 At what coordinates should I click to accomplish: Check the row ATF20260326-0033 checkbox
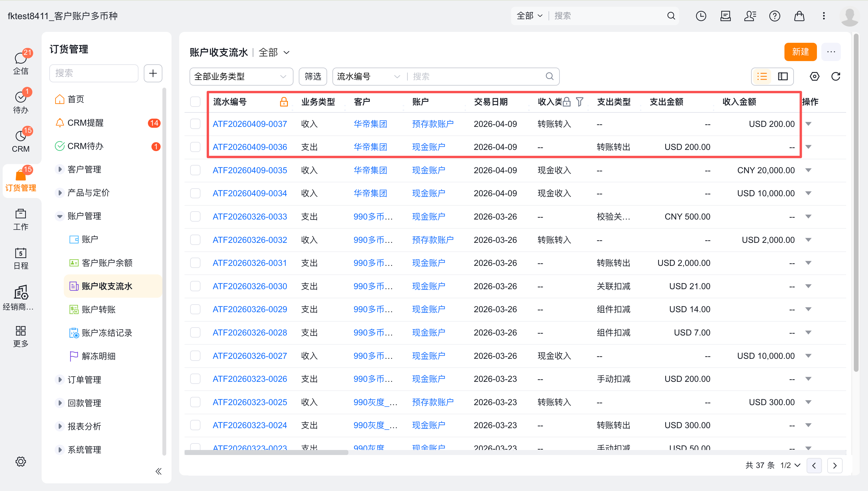pyautogui.click(x=195, y=217)
